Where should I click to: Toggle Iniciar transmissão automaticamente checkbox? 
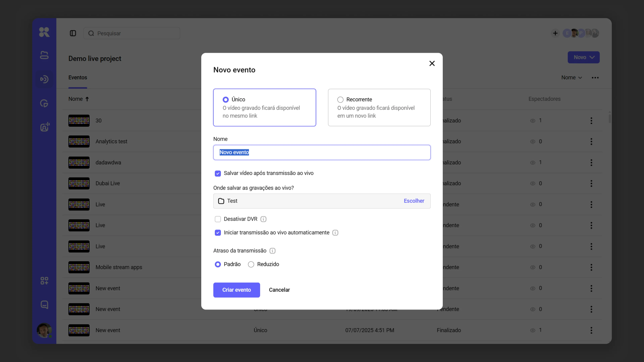pos(218,233)
